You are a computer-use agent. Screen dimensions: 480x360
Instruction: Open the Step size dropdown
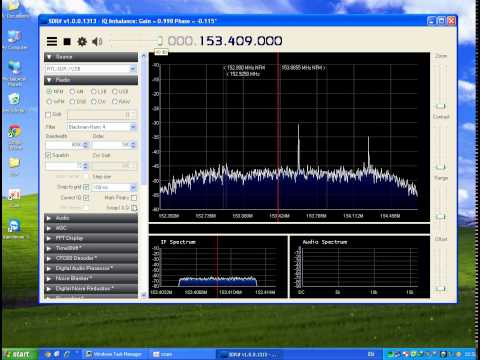tap(133, 187)
